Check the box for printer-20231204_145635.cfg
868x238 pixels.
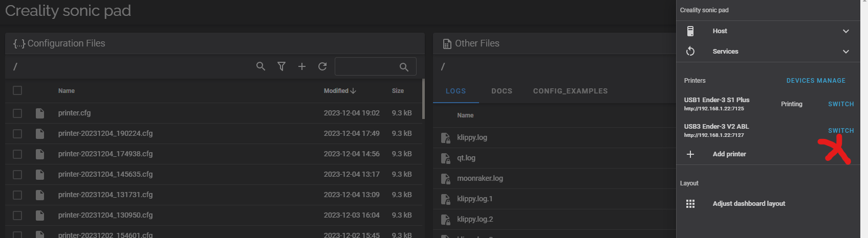[17, 174]
